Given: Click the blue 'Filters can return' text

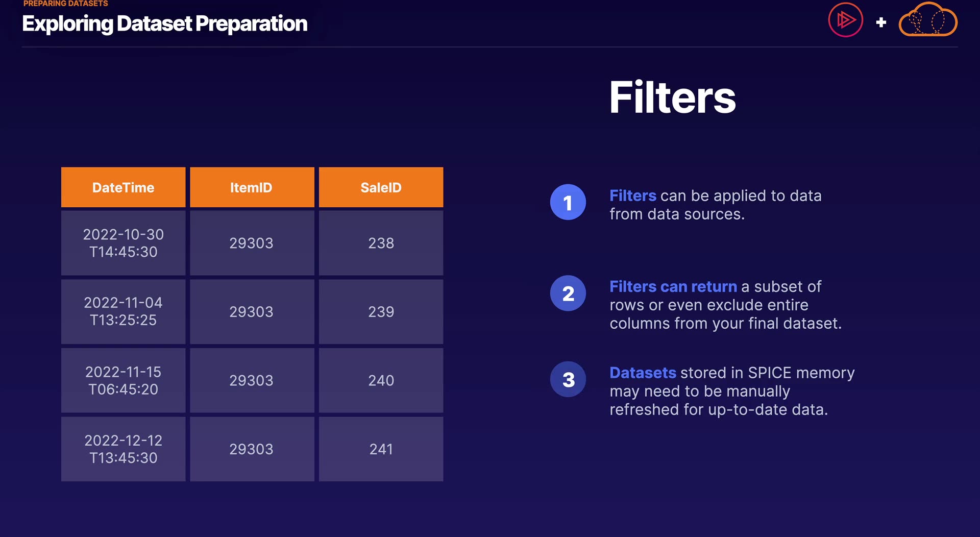Looking at the screenshot, I should (673, 286).
